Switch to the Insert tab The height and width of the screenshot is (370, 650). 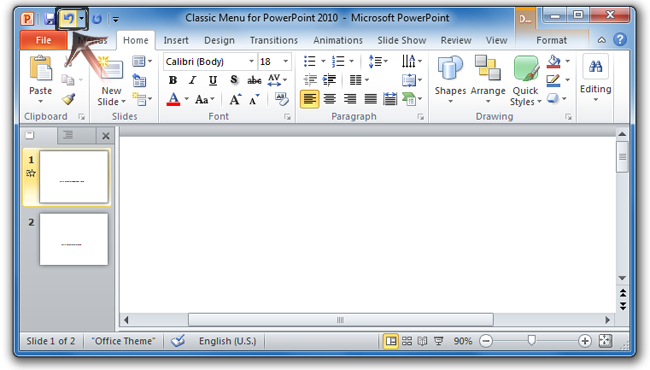click(176, 40)
